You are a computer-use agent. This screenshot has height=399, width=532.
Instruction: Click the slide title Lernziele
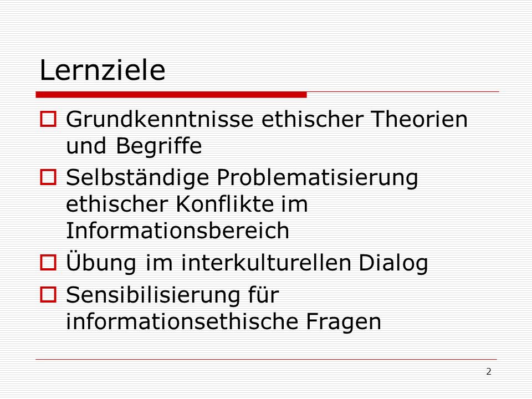coord(103,70)
